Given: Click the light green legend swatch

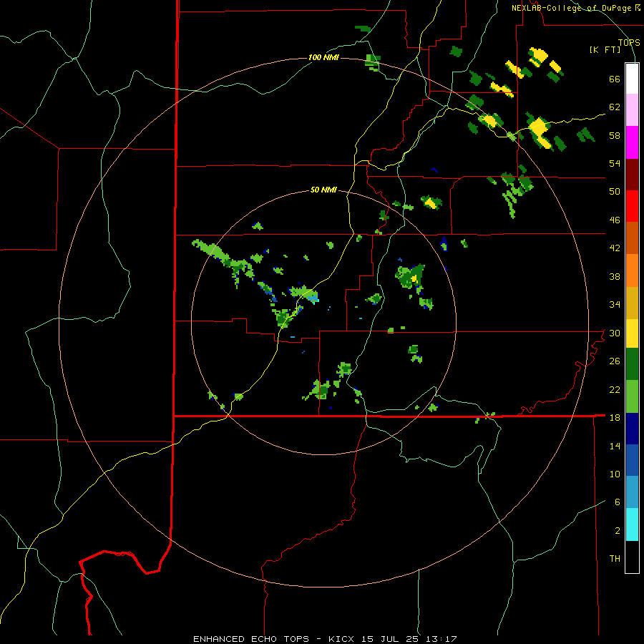Looking at the screenshot, I should (632, 396).
